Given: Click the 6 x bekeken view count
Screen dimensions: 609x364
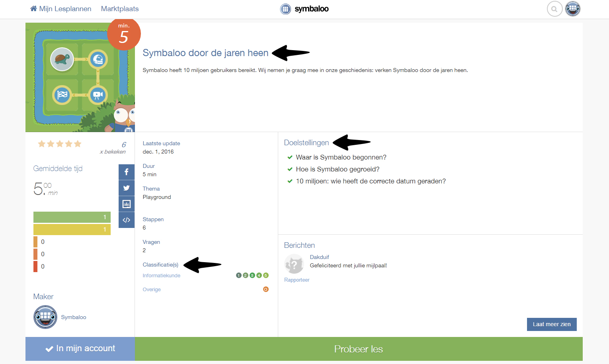Looking at the screenshot, I should click(113, 148).
